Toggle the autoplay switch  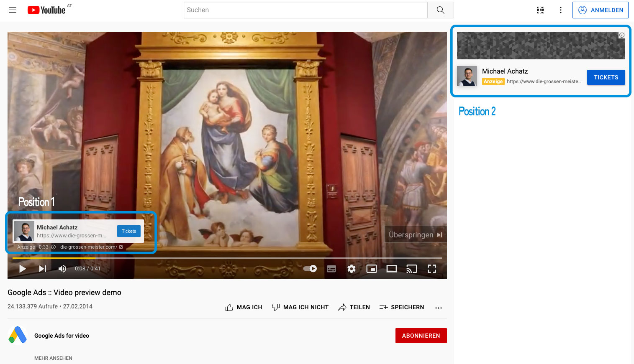click(310, 269)
